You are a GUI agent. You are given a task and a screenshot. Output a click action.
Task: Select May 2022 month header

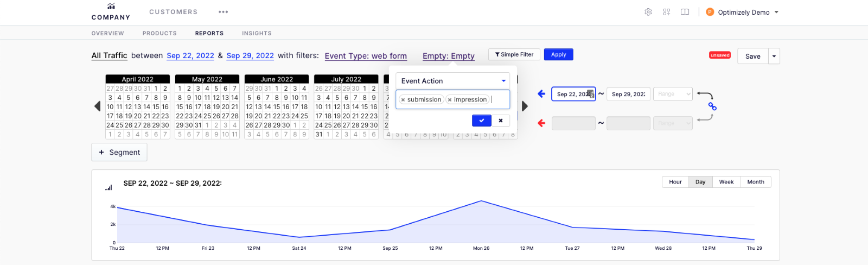coord(207,79)
